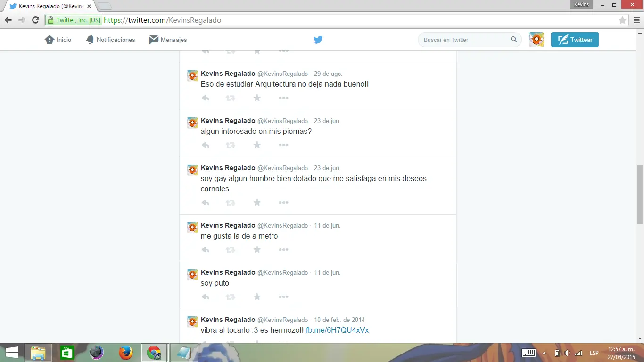Open Windows Store from taskbar

click(x=67, y=353)
